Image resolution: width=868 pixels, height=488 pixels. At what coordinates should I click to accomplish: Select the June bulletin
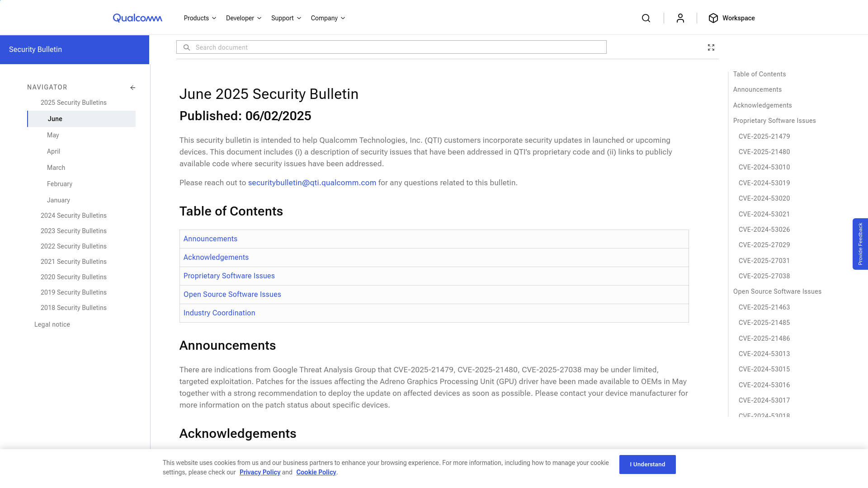(x=81, y=119)
